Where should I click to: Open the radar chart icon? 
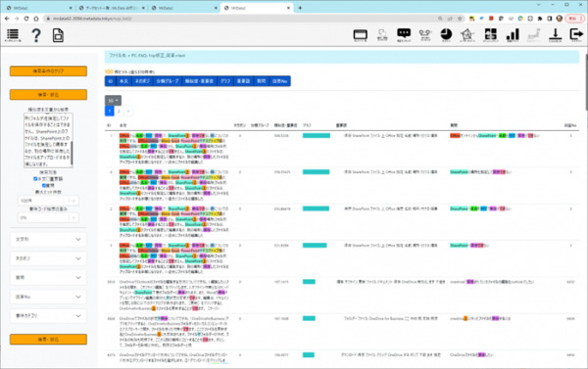pos(467,35)
